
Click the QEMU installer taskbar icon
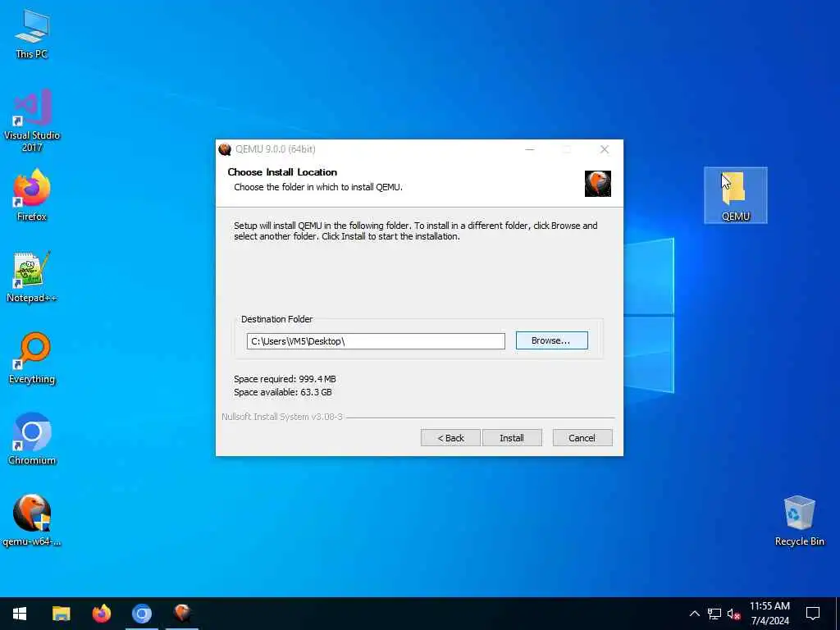(182, 614)
